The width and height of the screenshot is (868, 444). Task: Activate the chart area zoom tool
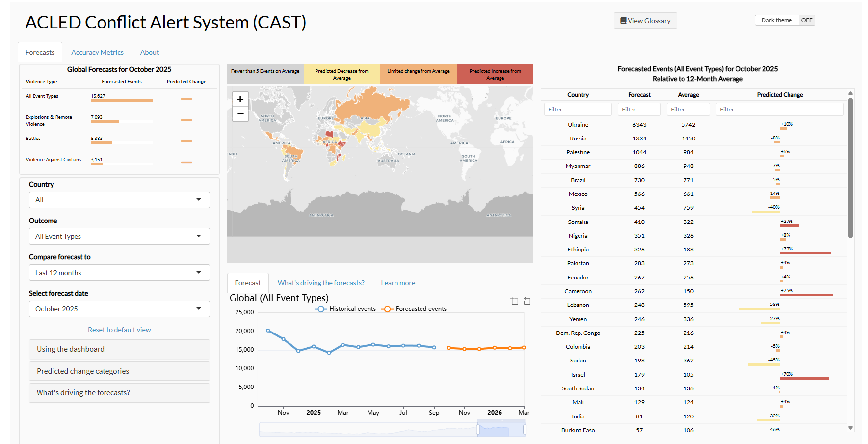coord(514,301)
